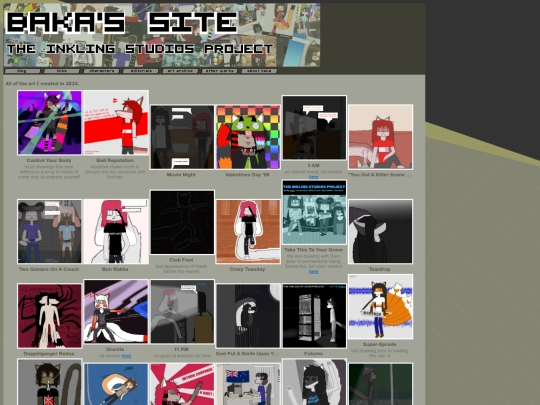The image size is (540, 405).
Task: Follow 'here' link under Take This To Your Grave
Action: pyautogui.click(x=313, y=272)
